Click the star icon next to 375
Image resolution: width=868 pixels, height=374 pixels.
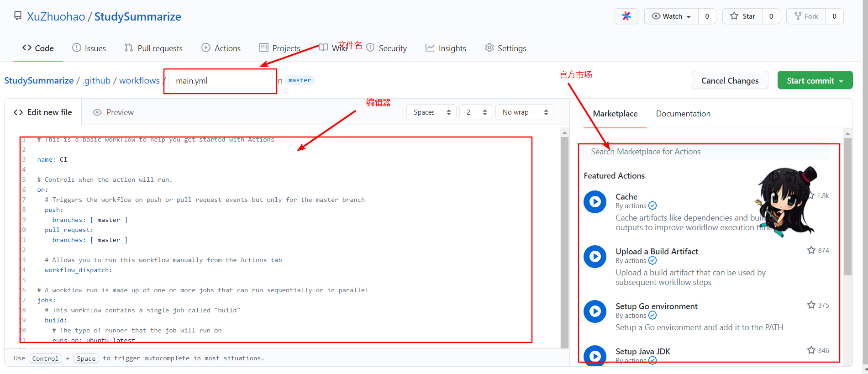point(811,305)
